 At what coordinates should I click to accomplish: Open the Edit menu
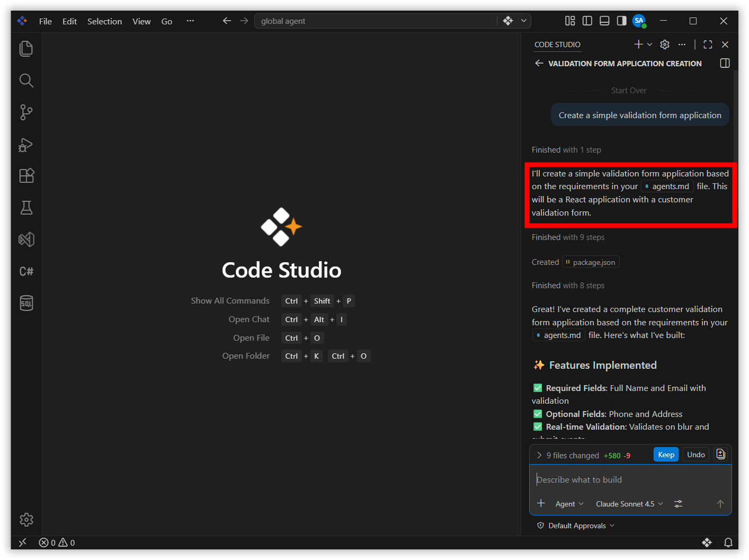[x=69, y=21]
